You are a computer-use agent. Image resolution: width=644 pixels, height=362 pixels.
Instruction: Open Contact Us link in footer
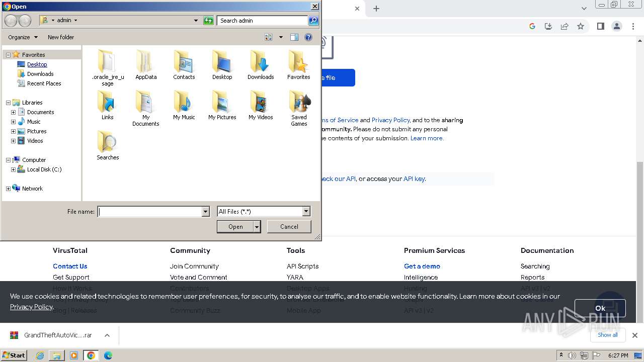[x=70, y=266]
